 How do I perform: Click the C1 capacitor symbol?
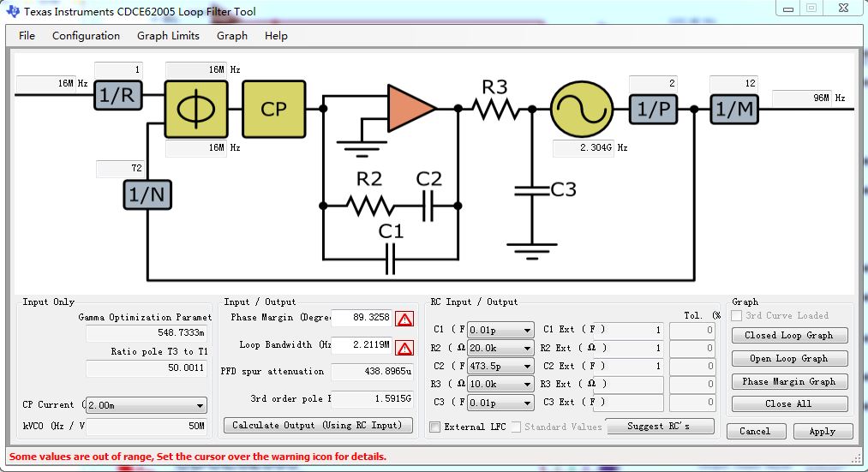pos(390,260)
